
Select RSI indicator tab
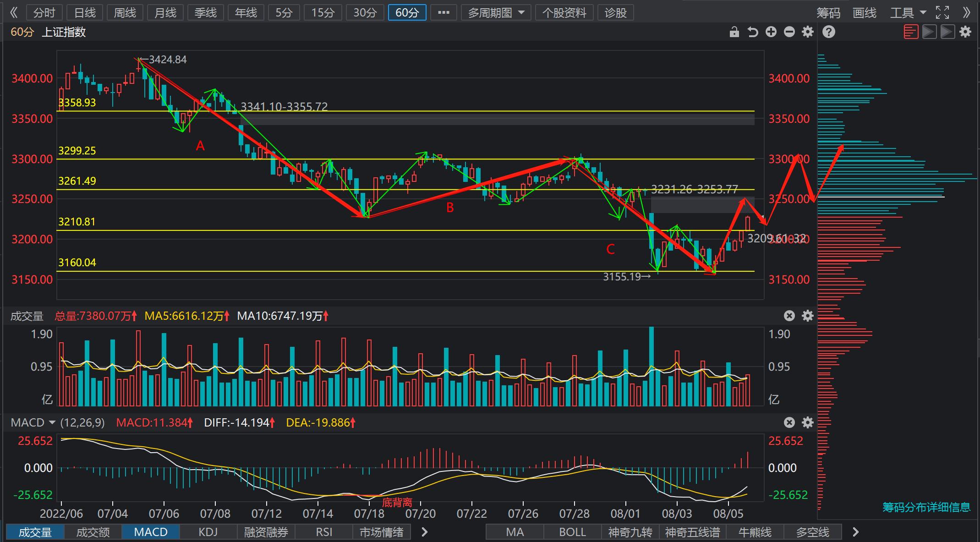click(324, 532)
